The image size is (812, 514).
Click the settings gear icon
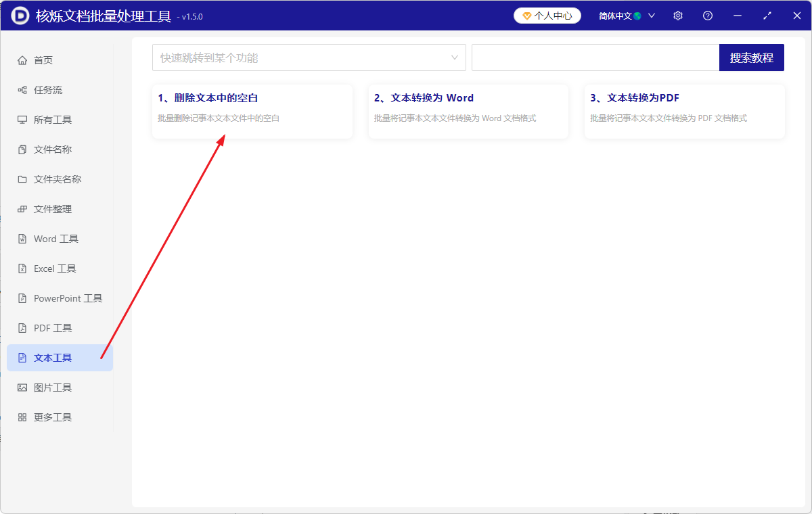pos(677,15)
